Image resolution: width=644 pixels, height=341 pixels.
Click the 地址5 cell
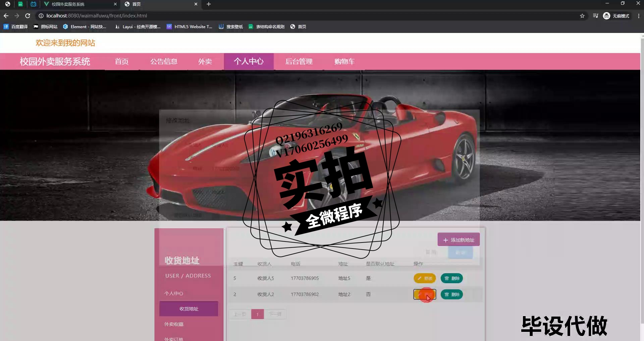pyautogui.click(x=344, y=278)
